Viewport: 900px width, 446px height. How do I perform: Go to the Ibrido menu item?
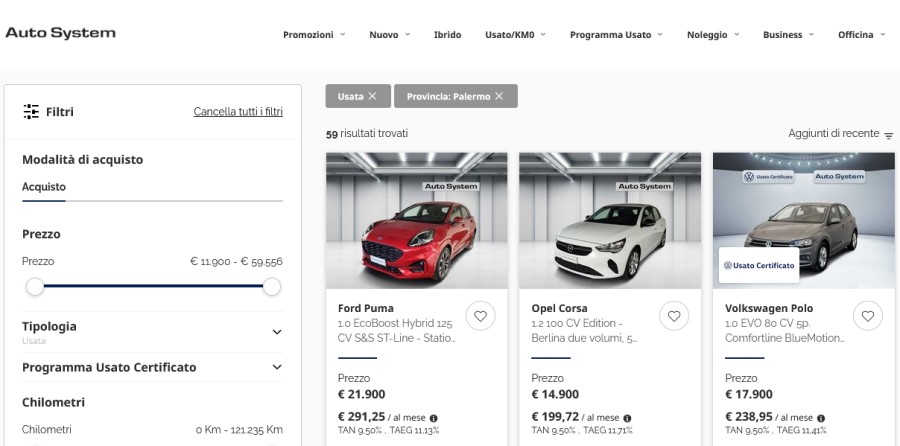447,34
